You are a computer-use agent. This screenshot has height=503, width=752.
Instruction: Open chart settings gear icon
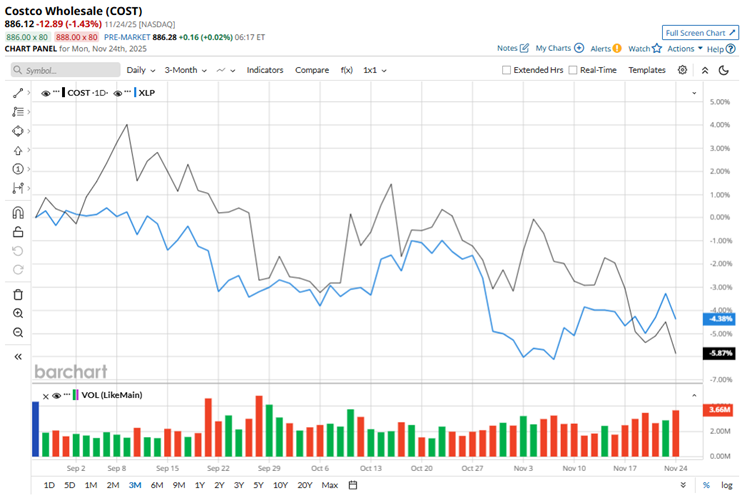682,70
